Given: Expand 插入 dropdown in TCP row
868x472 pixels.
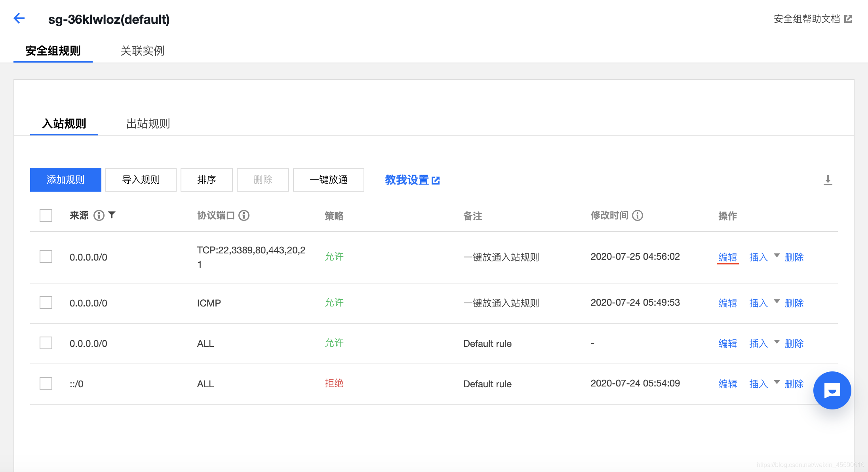Looking at the screenshot, I should click(777, 255).
